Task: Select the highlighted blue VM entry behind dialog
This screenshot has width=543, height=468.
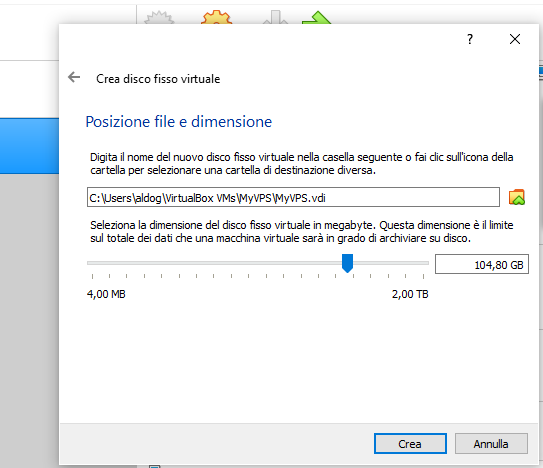Action: pyautogui.click(x=29, y=146)
